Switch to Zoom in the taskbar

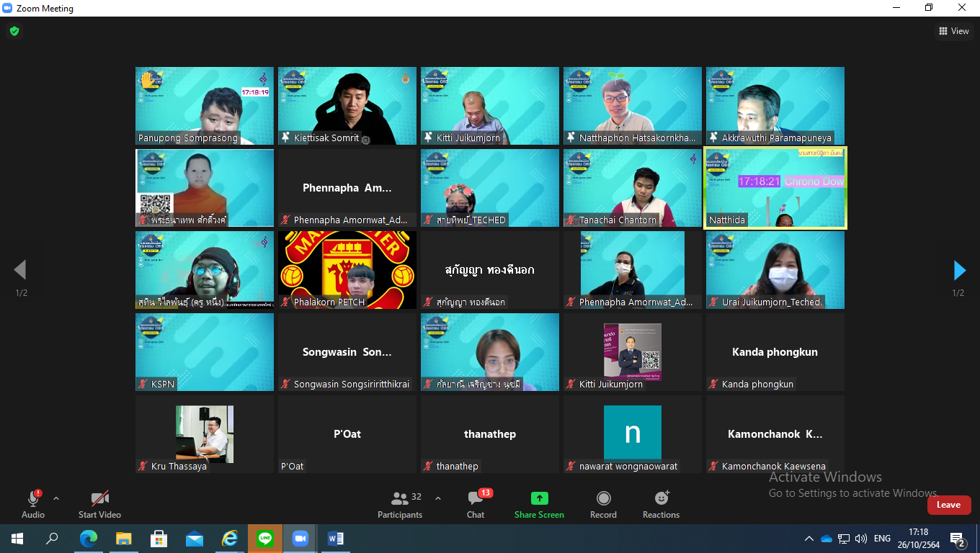(300, 539)
